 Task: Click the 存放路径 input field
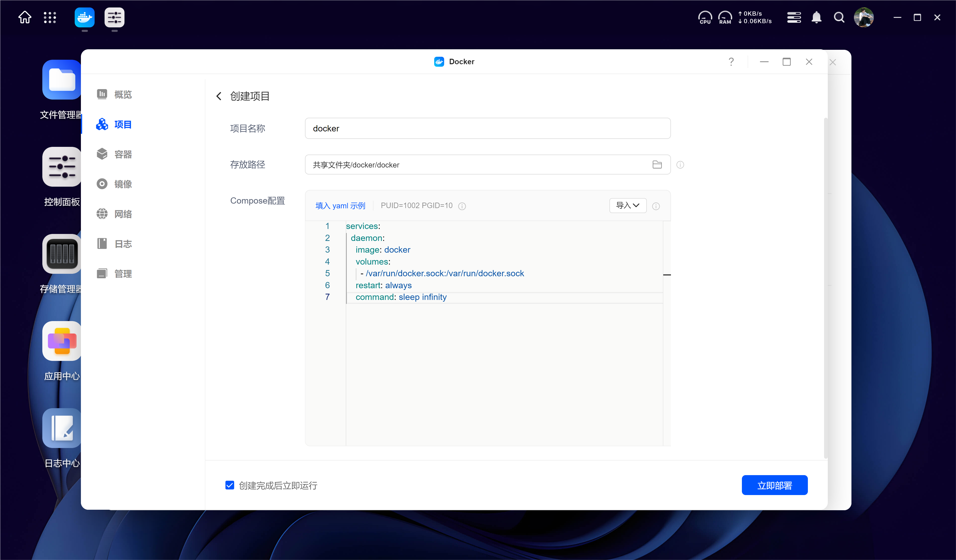tap(487, 165)
